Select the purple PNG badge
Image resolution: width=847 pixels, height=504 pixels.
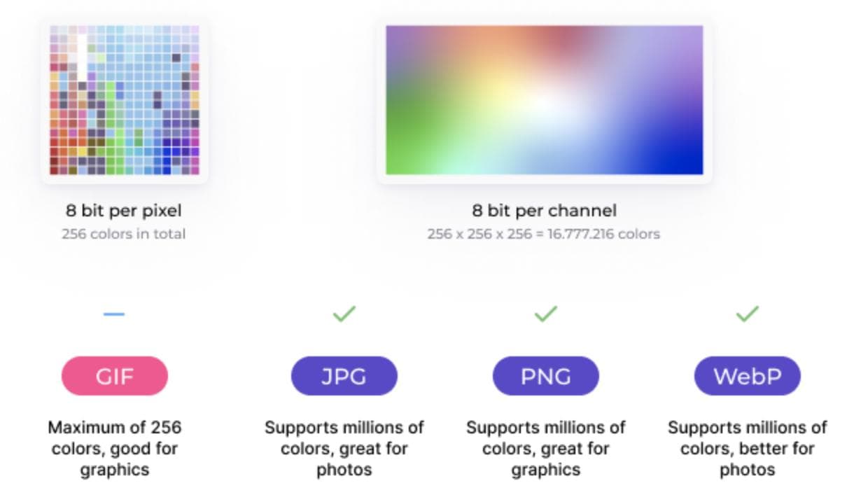[x=545, y=376]
